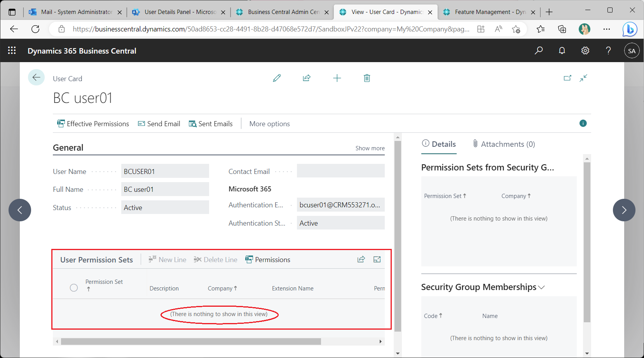The height and width of the screenshot is (358, 644).
Task: Select the delete trash icon in the header
Action: coord(367,78)
